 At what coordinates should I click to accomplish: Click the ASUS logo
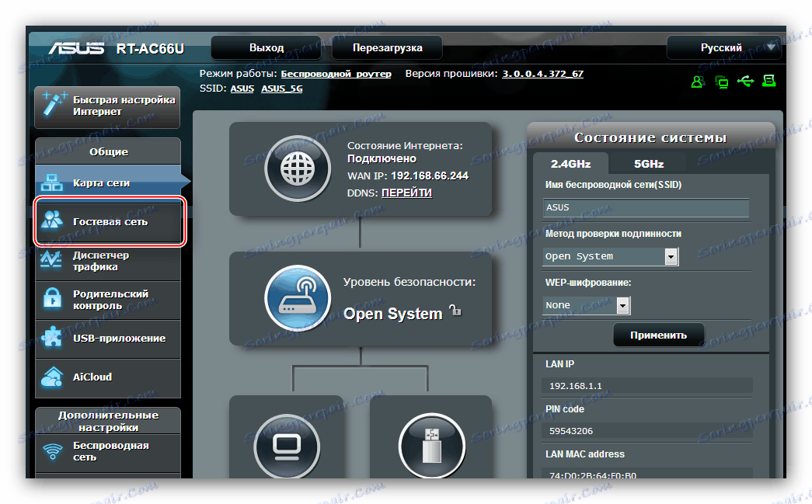tap(76, 48)
